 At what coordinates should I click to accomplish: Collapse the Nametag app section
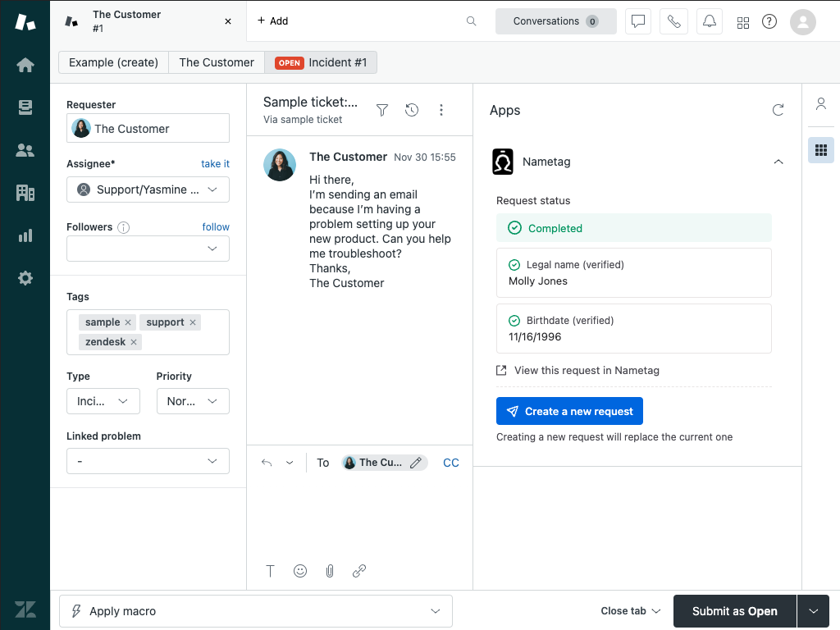(778, 162)
